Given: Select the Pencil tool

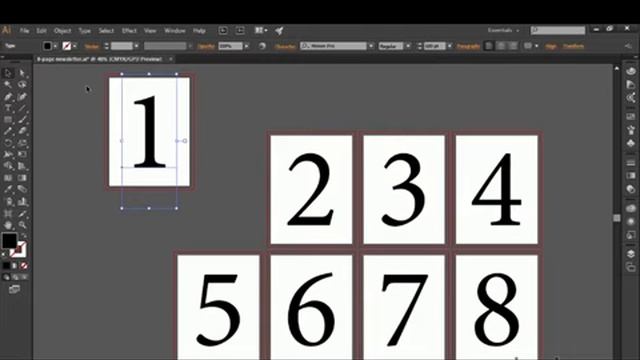Looking at the screenshot, I should [x=8, y=131].
